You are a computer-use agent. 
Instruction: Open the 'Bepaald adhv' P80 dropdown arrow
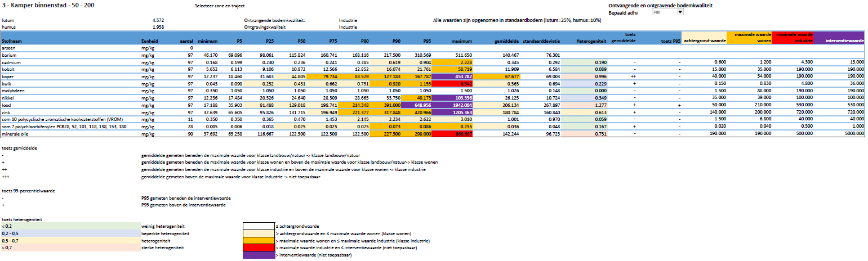[679, 12]
